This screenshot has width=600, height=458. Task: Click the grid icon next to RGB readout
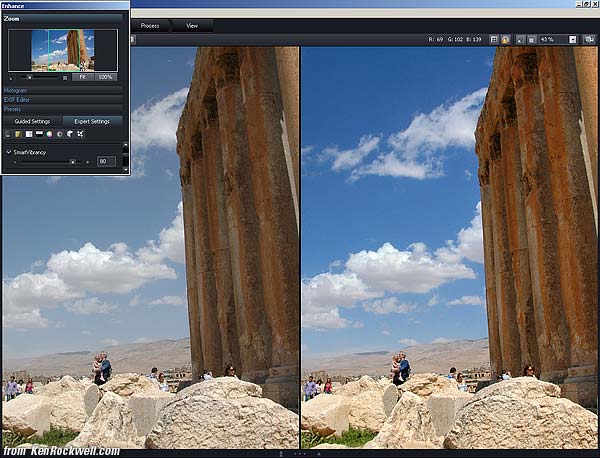point(494,39)
